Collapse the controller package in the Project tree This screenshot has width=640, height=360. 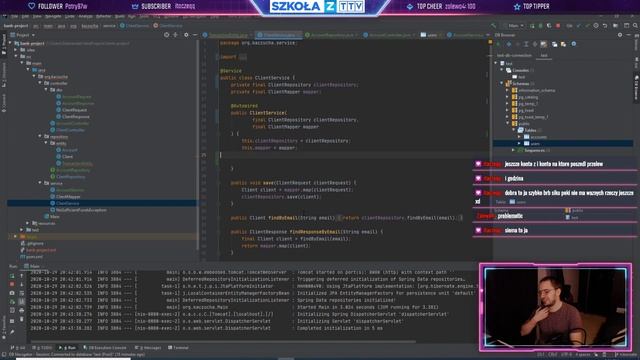click(x=40, y=83)
